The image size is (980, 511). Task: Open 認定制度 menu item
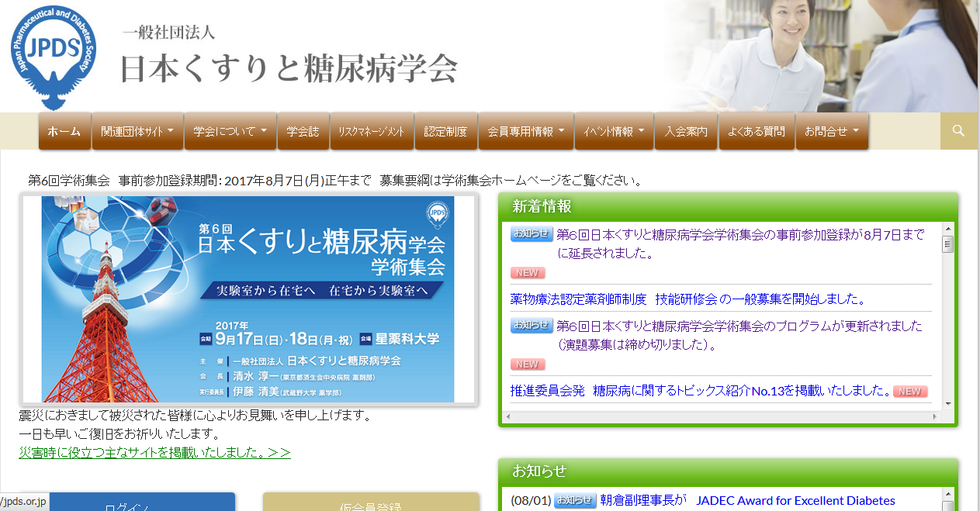(446, 132)
